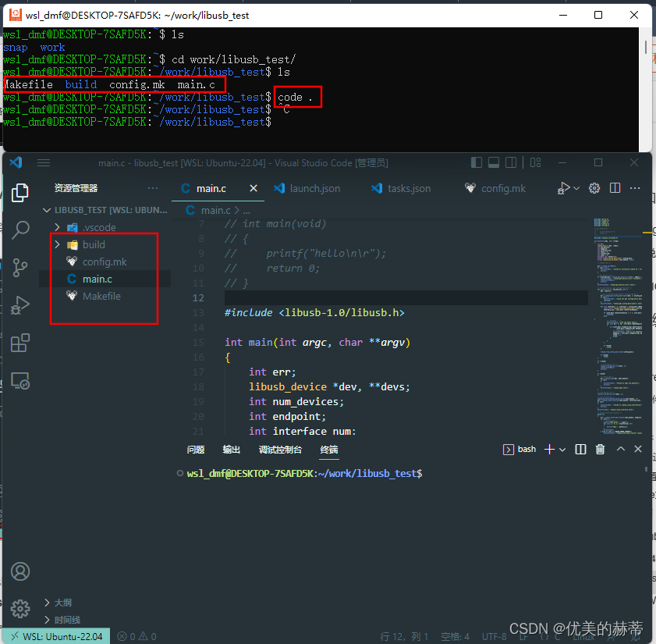Toggle the bottom panel layout icon
This screenshot has height=644, width=656.
tap(494, 162)
